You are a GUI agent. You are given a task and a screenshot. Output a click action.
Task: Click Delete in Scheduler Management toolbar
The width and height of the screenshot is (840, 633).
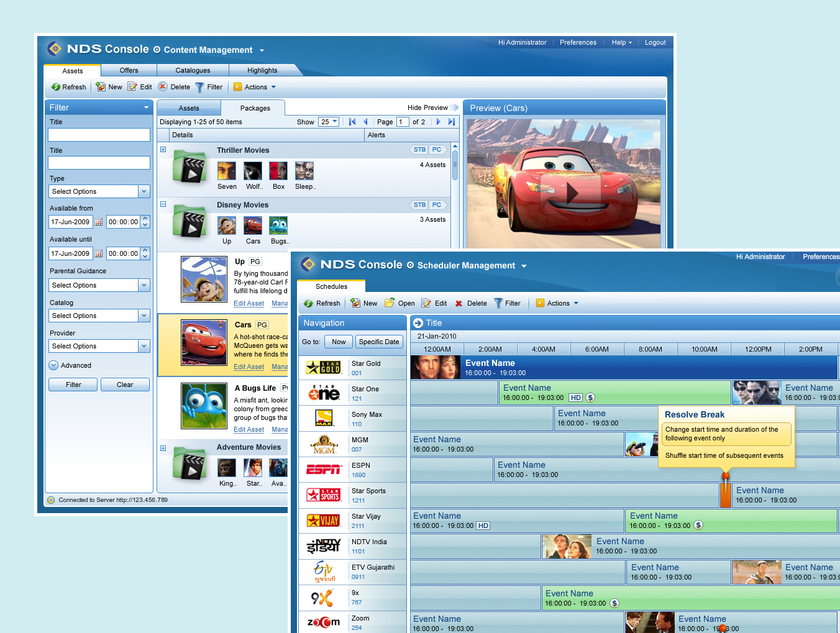coord(471,303)
